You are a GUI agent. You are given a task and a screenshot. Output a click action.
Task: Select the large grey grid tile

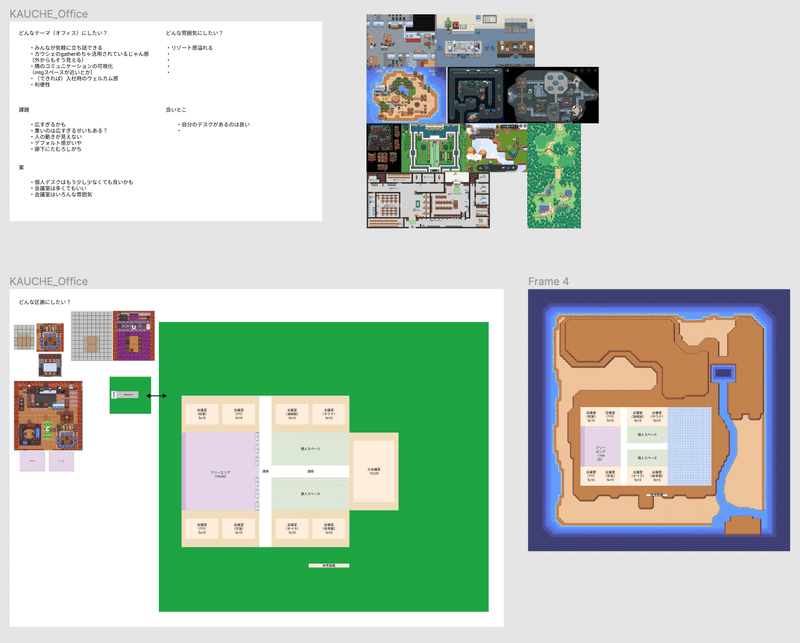(x=92, y=336)
